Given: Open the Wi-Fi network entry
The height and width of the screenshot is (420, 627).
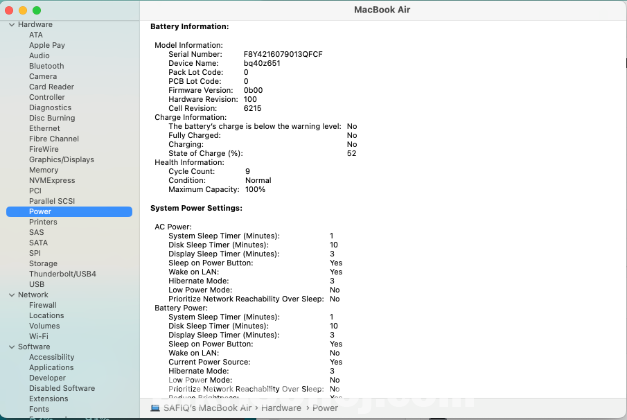Looking at the screenshot, I should [39, 336].
